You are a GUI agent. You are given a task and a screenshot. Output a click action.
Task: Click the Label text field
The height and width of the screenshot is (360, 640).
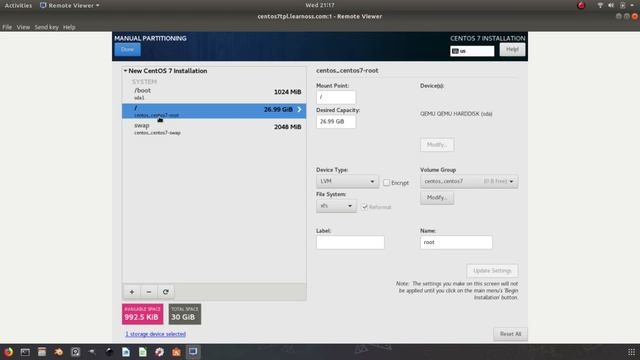pos(350,242)
